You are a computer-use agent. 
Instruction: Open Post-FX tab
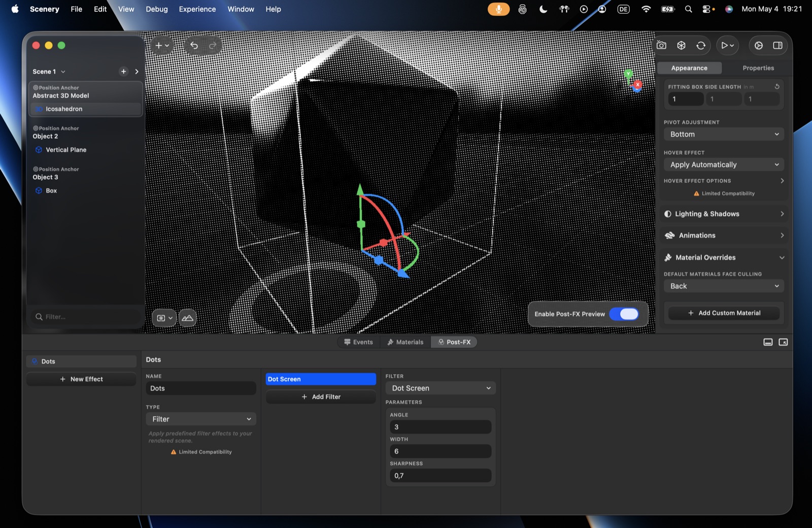(x=454, y=342)
